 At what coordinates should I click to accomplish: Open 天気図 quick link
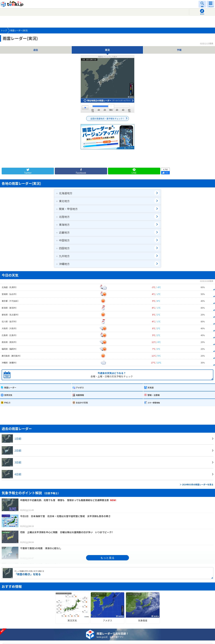[x=179, y=388]
